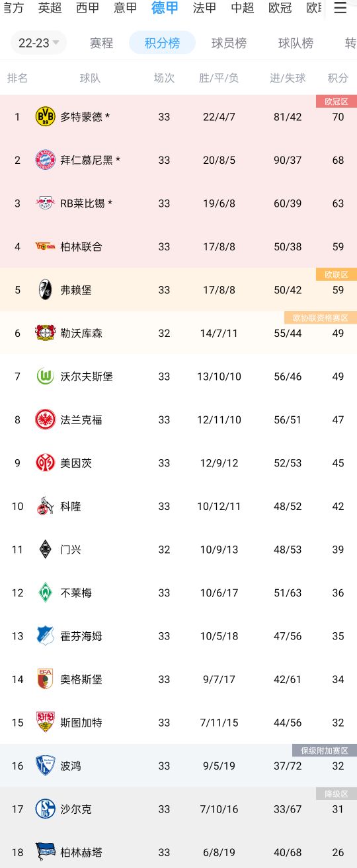Open the 球队榜 team ranking tab
The height and width of the screenshot is (868, 357).
pos(296,43)
